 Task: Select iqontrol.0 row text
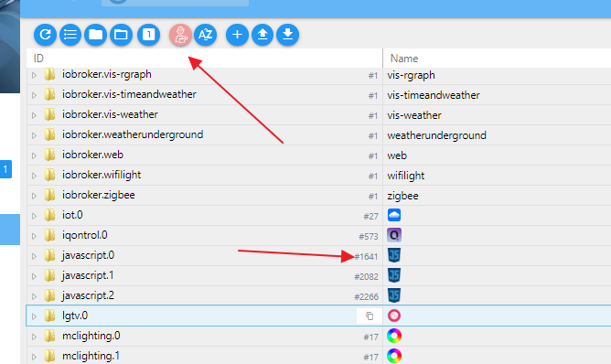[x=84, y=235]
